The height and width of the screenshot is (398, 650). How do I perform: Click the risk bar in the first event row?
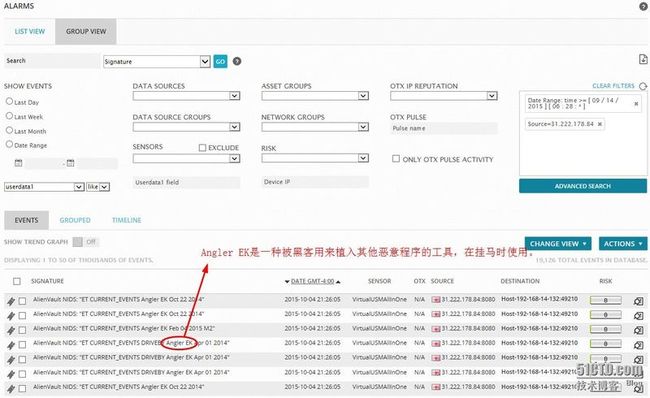(x=606, y=300)
